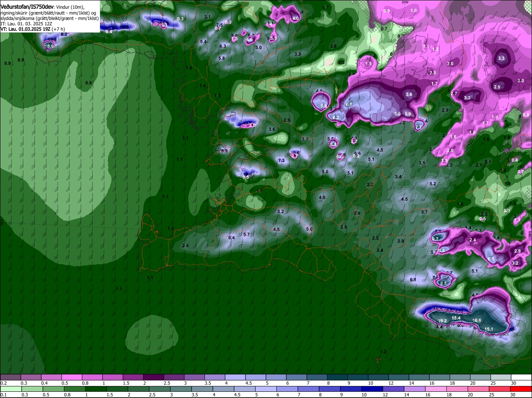Click the 'IT: Lau. 01. 03. 2025 12Z' line
This screenshot has width=532, height=398.
coord(26,24)
